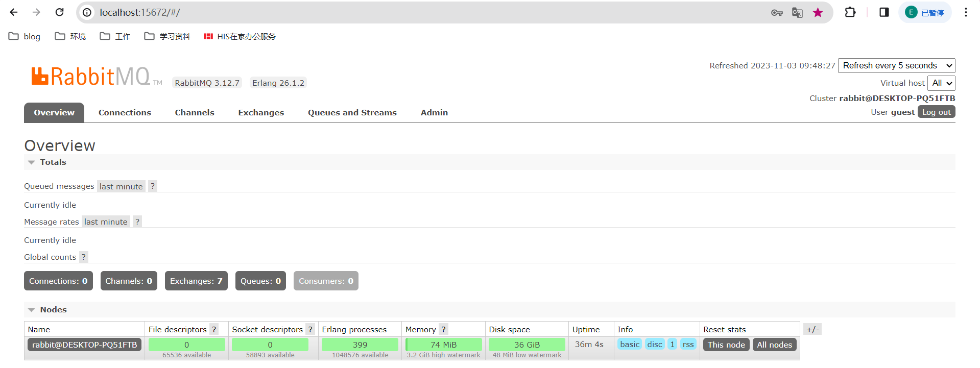Switch to the Exchanges tab
980x368 pixels.
(x=261, y=112)
